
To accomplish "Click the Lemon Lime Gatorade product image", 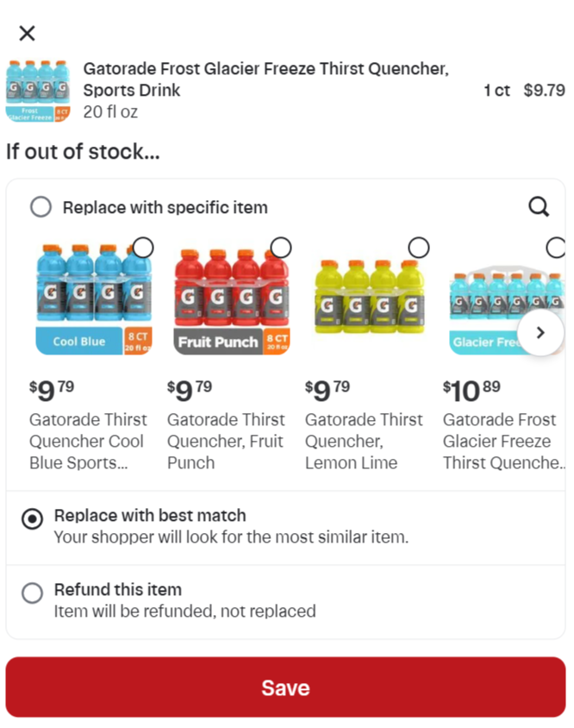I will pos(367,298).
